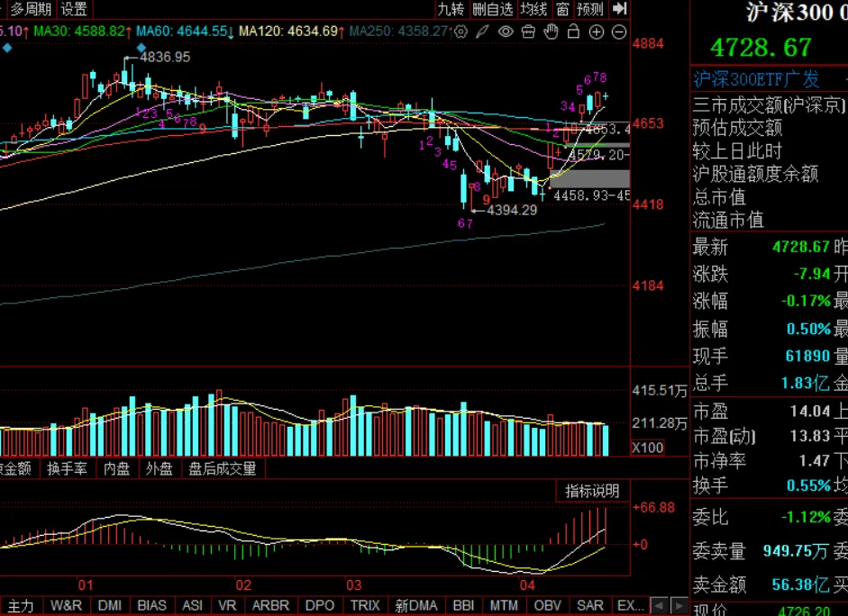Select the BIAS indicator tab
This screenshot has height=616, width=848.
(x=152, y=606)
